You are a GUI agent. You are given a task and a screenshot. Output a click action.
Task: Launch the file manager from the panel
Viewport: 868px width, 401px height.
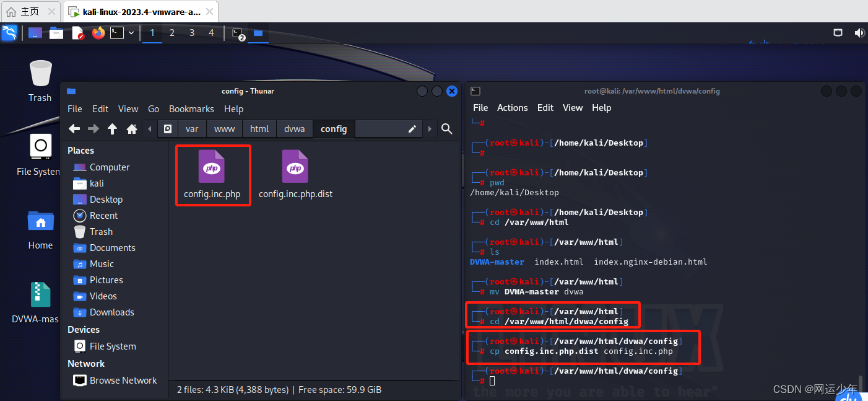[x=56, y=33]
